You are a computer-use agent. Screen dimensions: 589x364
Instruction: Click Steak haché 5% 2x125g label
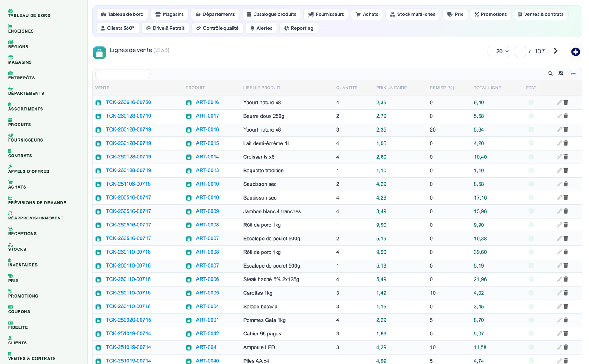tap(271, 279)
